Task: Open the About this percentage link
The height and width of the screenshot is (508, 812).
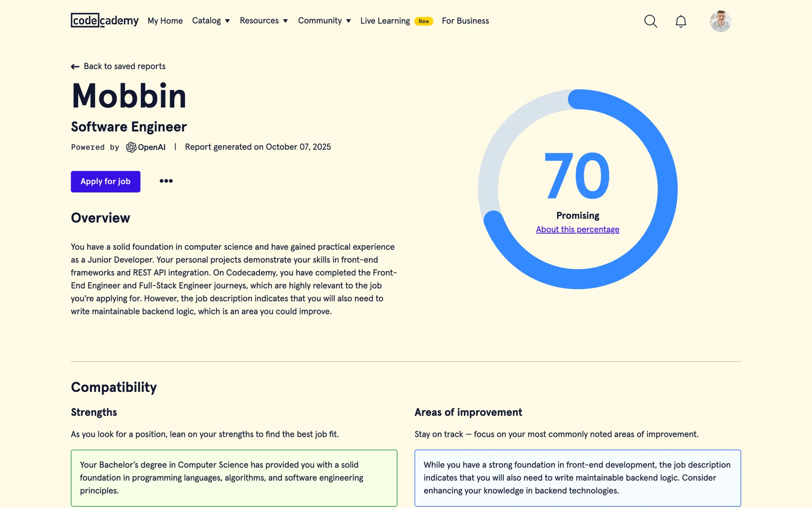Action: coord(577,229)
